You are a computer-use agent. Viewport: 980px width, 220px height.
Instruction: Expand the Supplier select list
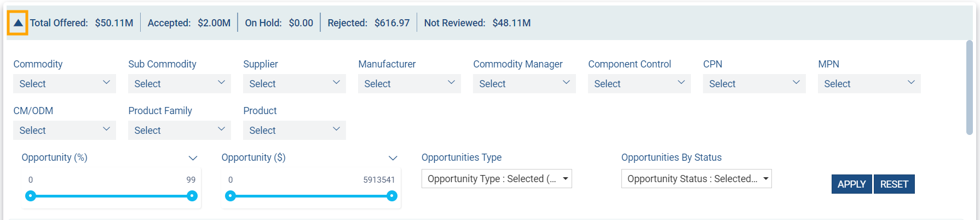click(x=294, y=83)
